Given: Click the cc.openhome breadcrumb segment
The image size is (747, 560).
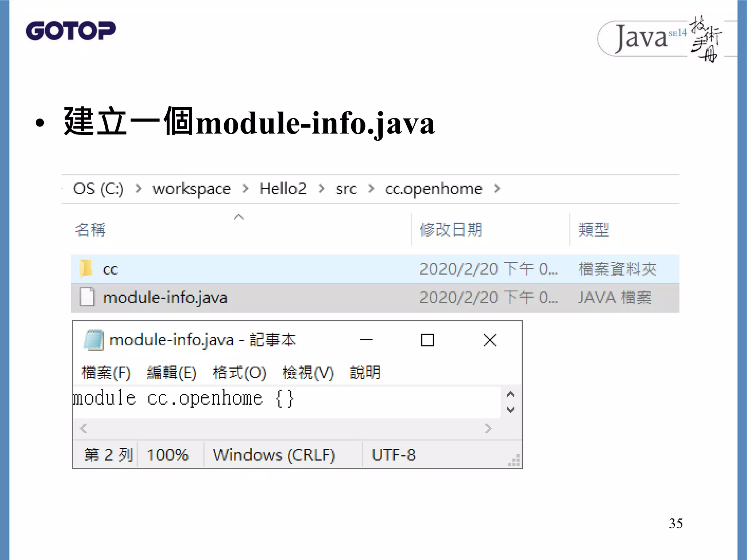Looking at the screenshot, I should tap(434, 189).
